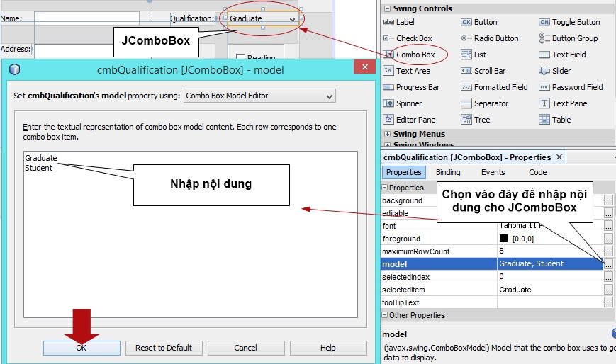The width and height of the screenshot is (616, 364).
Task: Toggle the Reading checkbox on form
Action: tap(240, 58)
